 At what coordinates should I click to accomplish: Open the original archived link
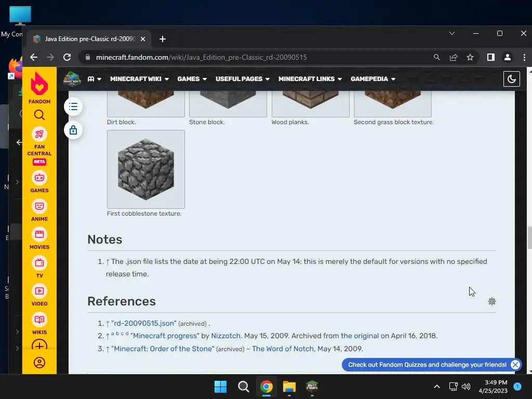point(360,336)
